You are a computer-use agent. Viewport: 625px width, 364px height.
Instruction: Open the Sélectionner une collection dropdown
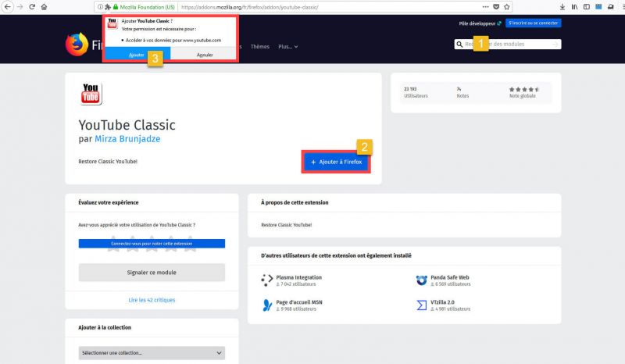152,353
